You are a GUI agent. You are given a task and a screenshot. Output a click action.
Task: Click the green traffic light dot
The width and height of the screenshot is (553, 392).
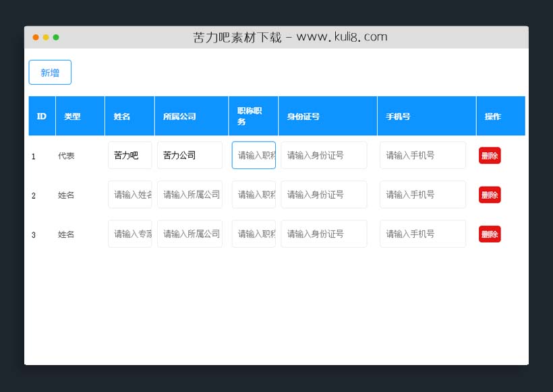[55, 38]
